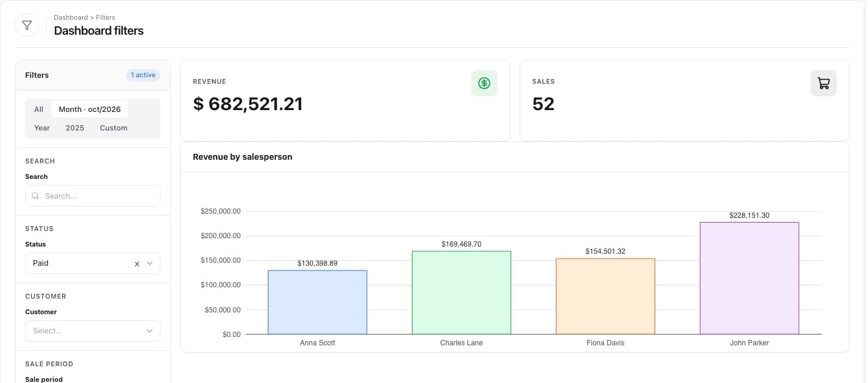The width and height of the screenshot is (868, 383).
Task: Choose the 2025 period option
Action: 75,128
